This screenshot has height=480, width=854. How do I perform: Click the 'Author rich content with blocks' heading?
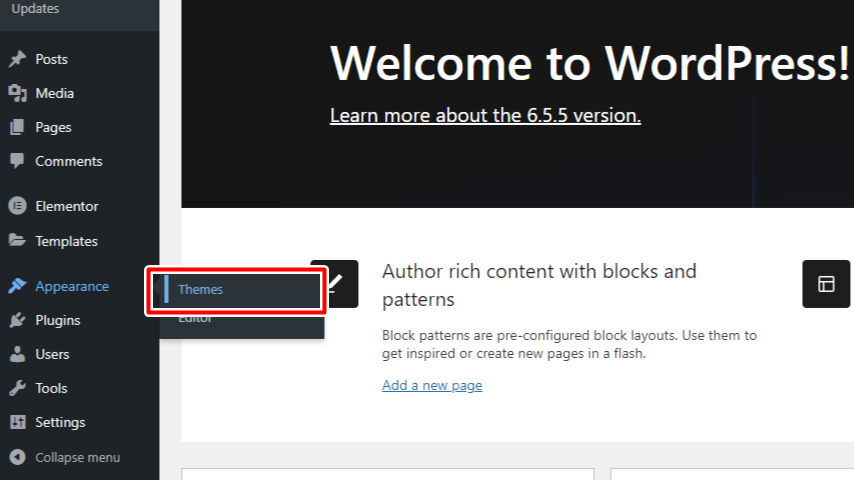(x=539, y=285)
